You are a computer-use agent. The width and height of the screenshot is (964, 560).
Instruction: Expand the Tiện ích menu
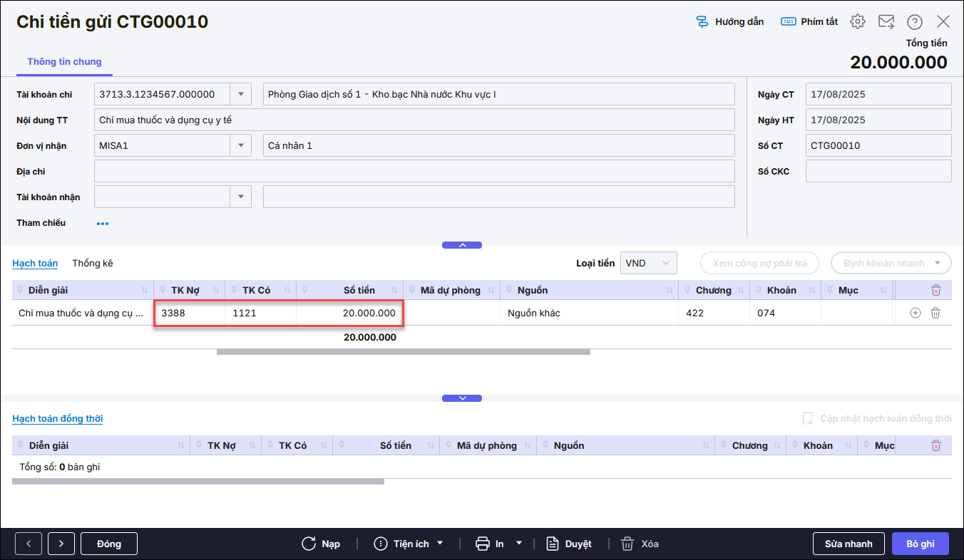click(409, 544)
